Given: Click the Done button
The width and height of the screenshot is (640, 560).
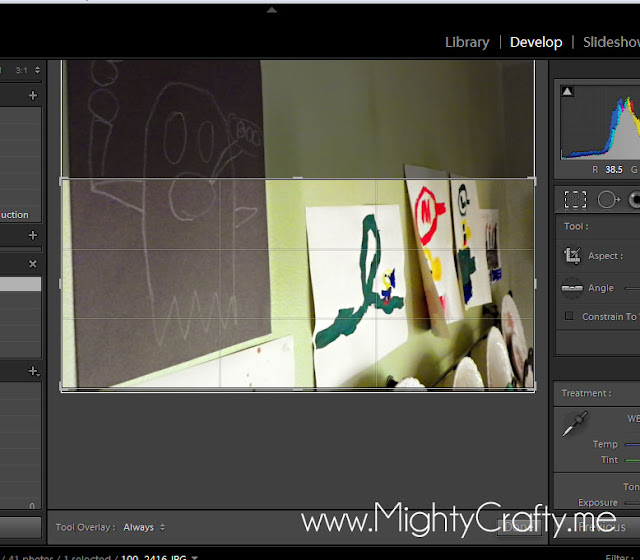Looking at the screenshot, I should [520, 527].
